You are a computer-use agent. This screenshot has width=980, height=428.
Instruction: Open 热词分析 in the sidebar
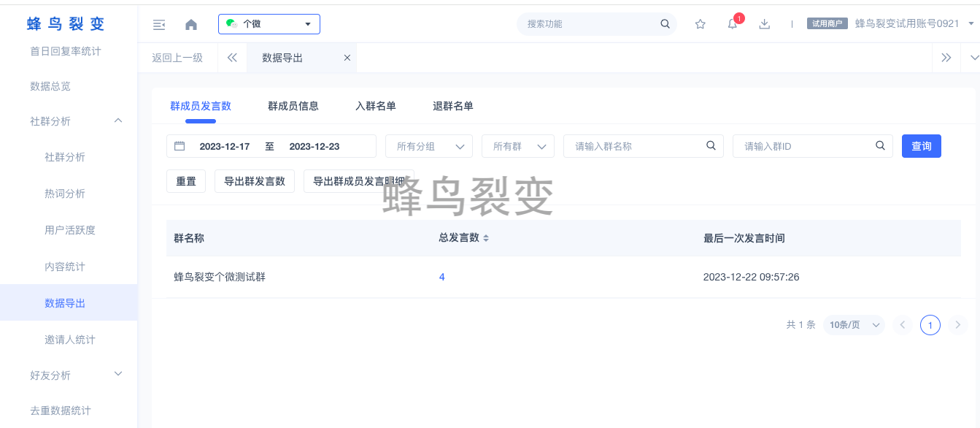pyautogui.click(x=65, y=194)
